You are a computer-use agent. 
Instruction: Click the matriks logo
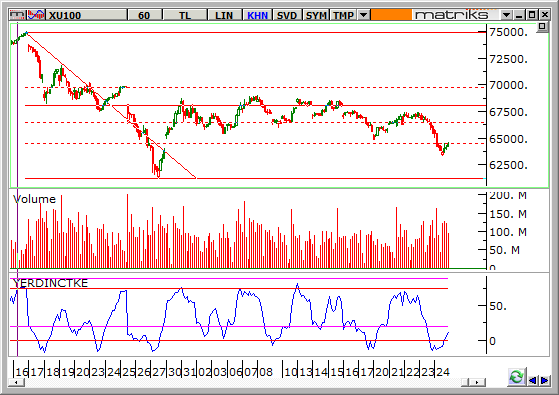click(x=451, y=15)
